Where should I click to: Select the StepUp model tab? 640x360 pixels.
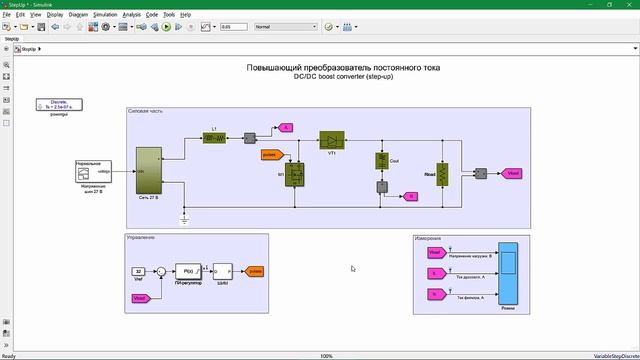click(x=12, y=39)
